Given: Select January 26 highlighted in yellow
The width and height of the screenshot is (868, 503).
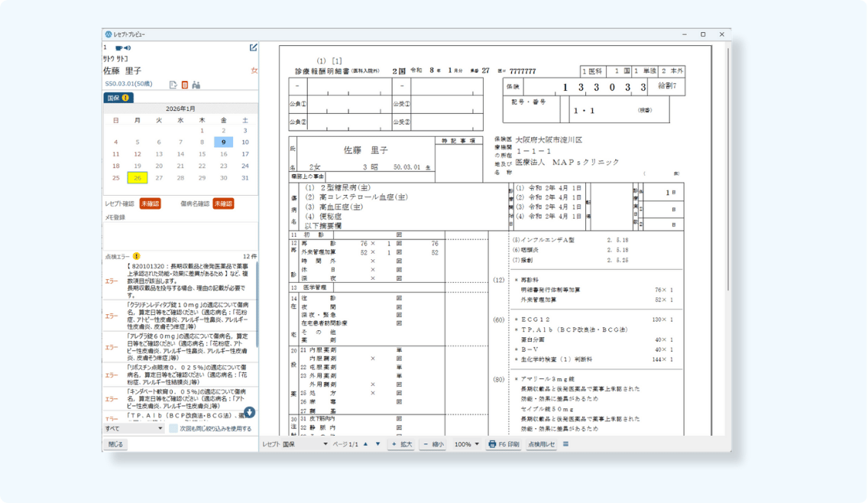Looking at the screenshot, I should click(138, 178).
